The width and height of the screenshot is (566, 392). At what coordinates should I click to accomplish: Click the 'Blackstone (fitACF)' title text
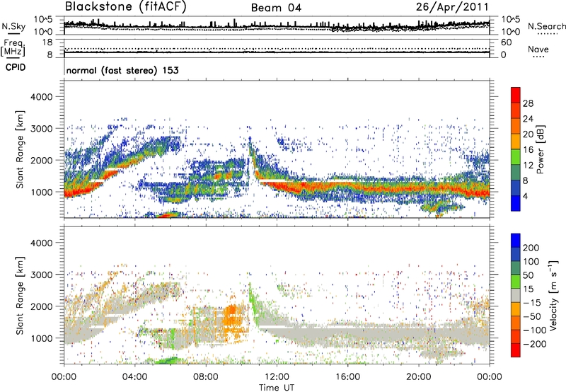125,6
